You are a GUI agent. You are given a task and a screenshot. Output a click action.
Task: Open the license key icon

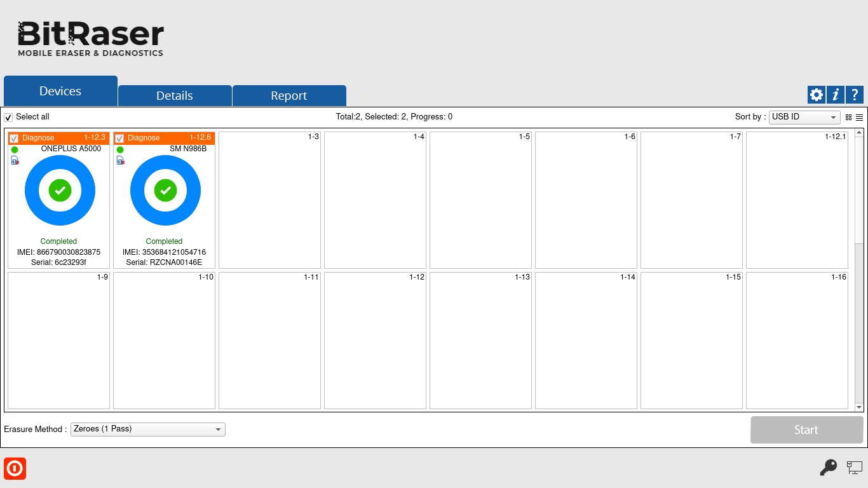point(828,468)
